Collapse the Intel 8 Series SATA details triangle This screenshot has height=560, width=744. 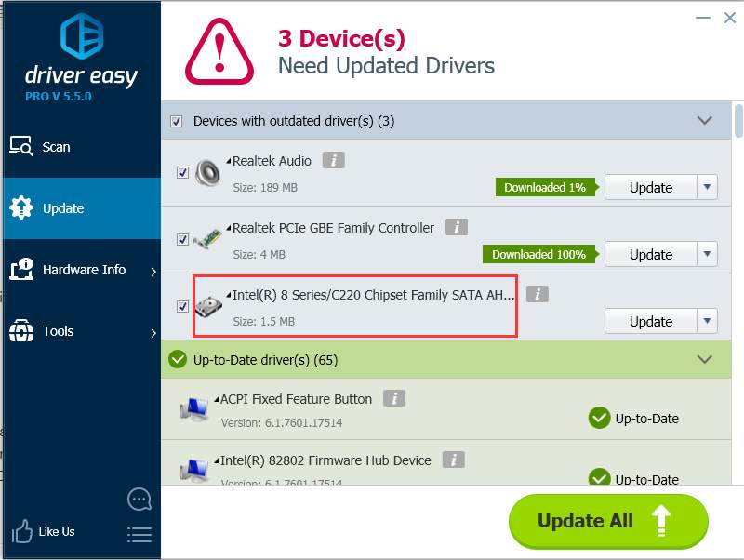[229, 295]
